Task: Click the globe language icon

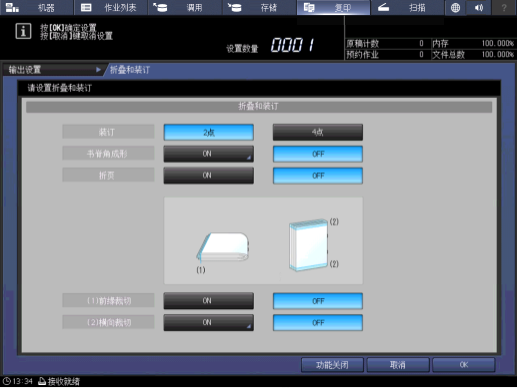Action: [455, 7]
